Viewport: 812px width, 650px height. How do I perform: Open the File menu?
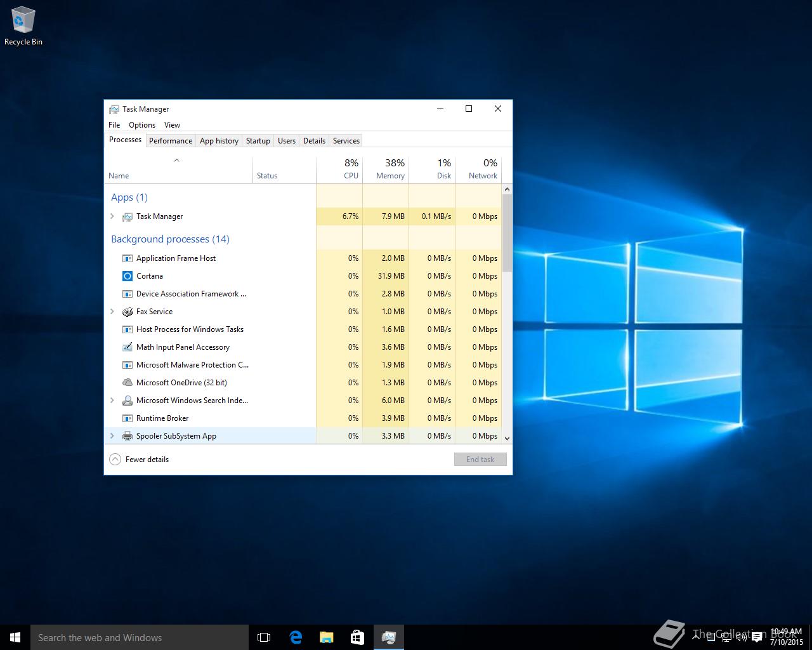coord(114,125)
